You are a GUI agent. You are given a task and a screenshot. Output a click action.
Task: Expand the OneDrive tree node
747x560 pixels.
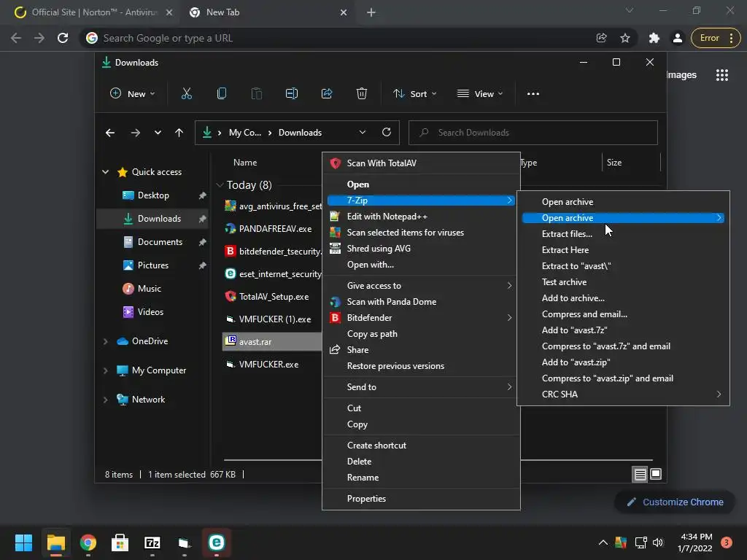(105, 341)
